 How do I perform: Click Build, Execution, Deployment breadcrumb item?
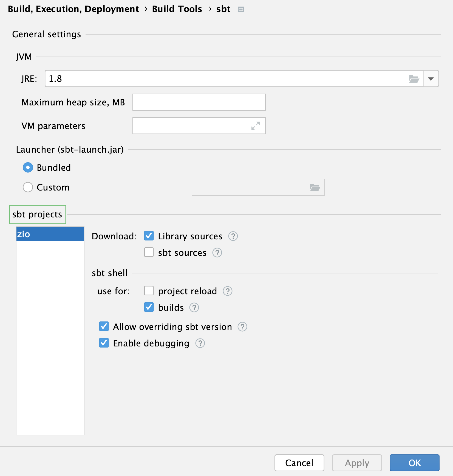(73, 9)
